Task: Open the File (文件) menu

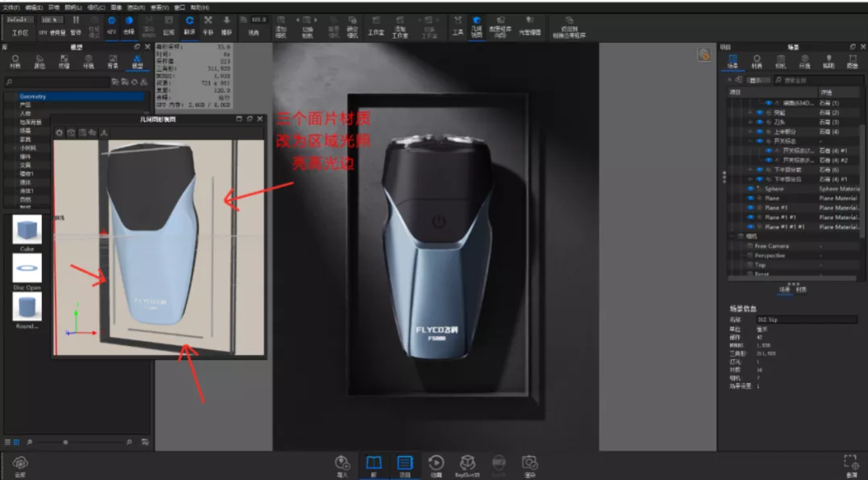Action: [x=11, y=7]
